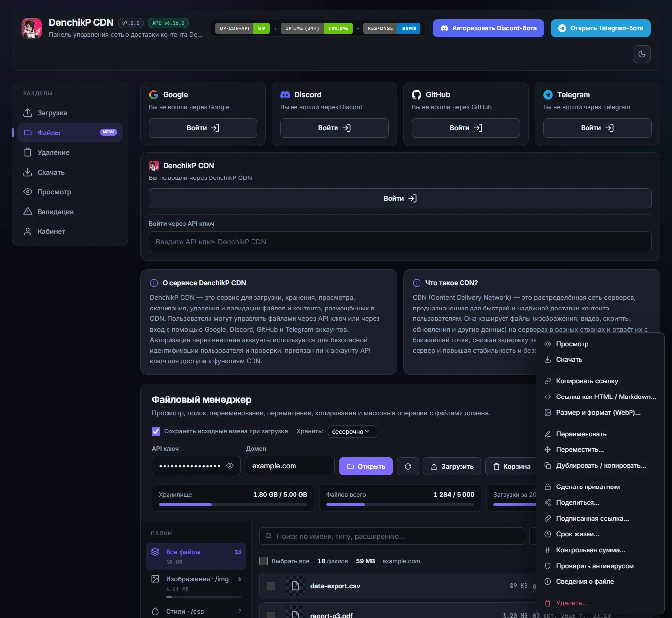Click the file icon of data-export.csv

point(295,586)
